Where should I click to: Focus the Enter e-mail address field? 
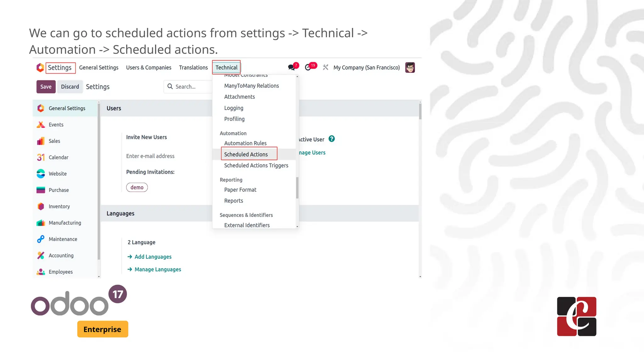click(x=150, y=156)
